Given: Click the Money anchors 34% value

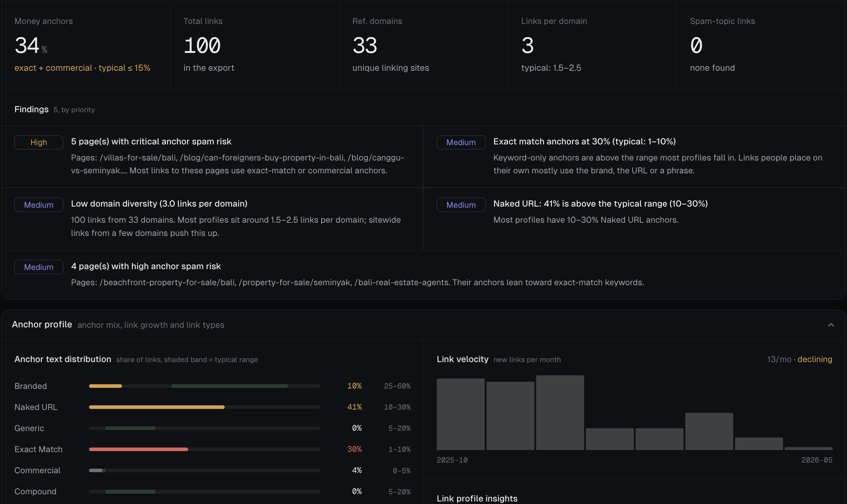Looking at the screenshot, I should (31, 45).
